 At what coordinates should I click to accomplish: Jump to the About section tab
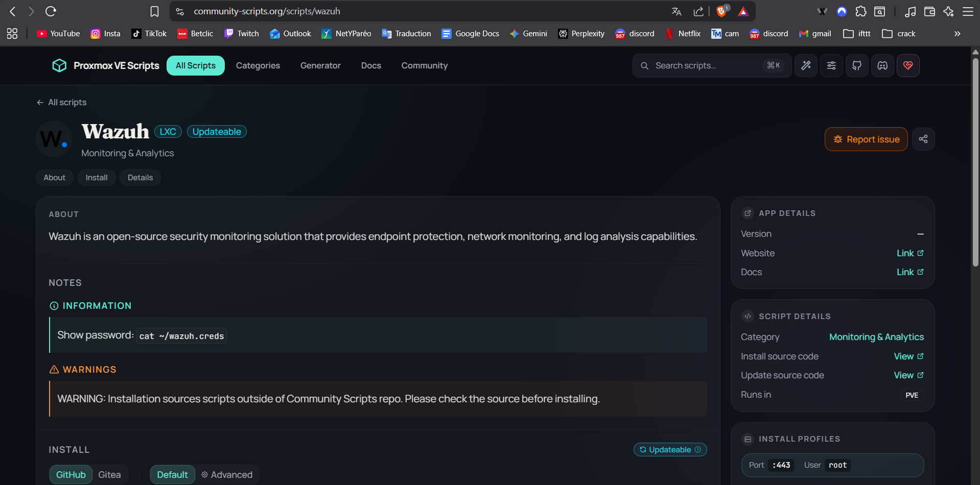pyautogui.click(x=55, y=178)
